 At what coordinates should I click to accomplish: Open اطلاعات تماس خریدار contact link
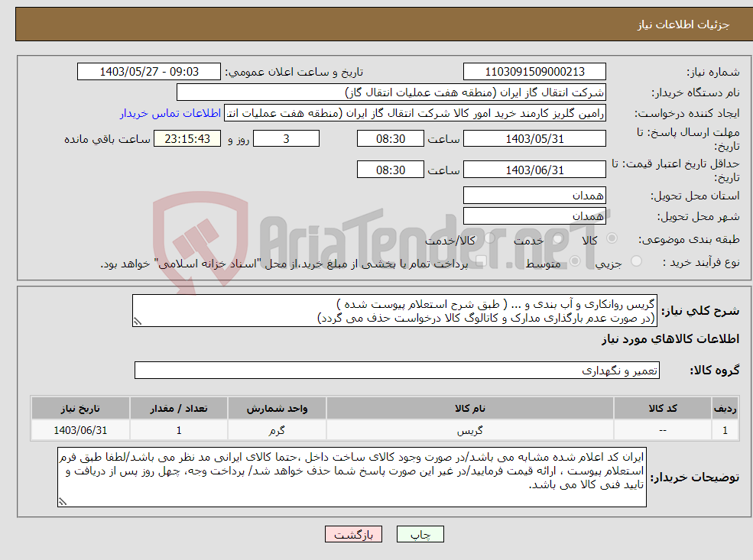pos(170,113)
